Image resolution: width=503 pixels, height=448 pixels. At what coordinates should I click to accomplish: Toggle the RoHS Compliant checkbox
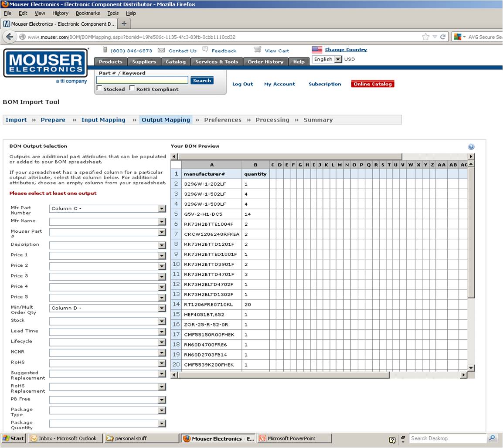132,88
